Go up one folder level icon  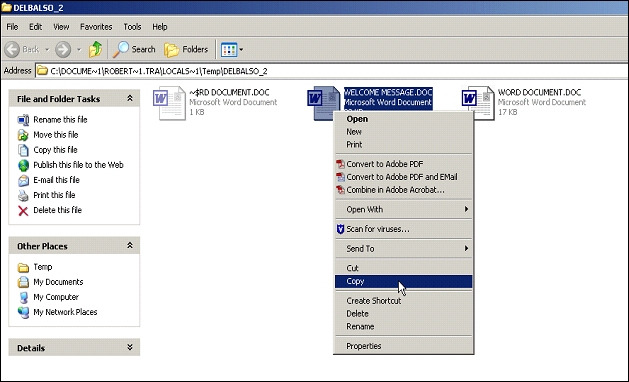(95, 49)
